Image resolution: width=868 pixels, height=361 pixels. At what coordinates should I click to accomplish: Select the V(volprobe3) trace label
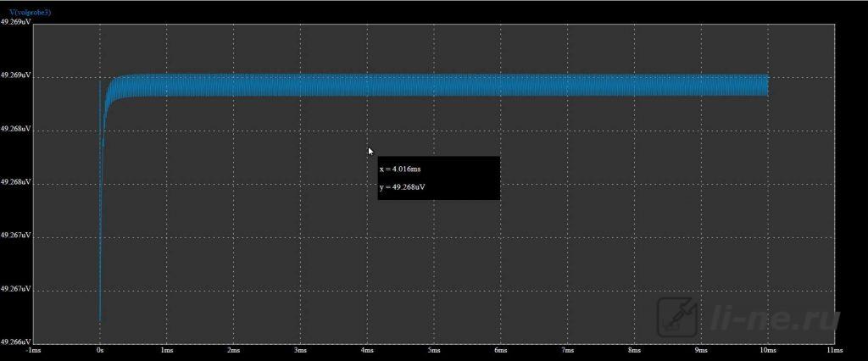pos(31,12)
